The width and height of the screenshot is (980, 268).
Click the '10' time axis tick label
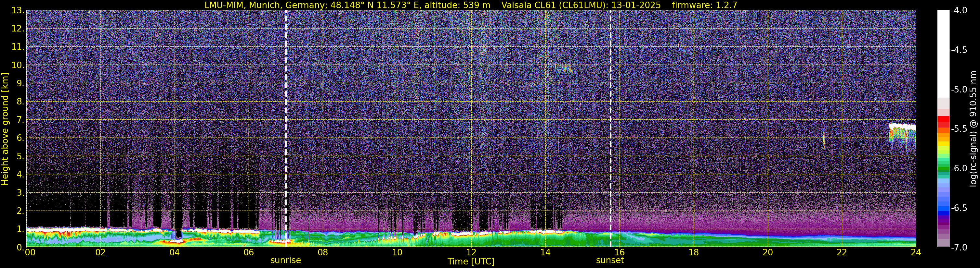(x=397, y=252)
